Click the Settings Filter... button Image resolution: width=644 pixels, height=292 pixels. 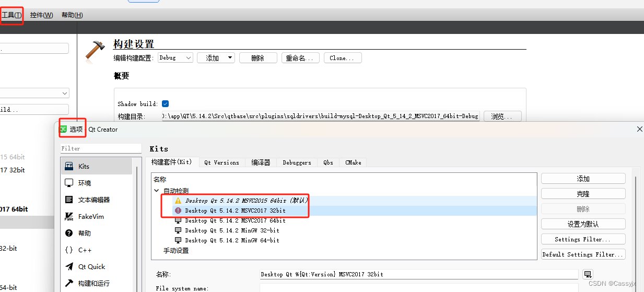tap(583, 239)
